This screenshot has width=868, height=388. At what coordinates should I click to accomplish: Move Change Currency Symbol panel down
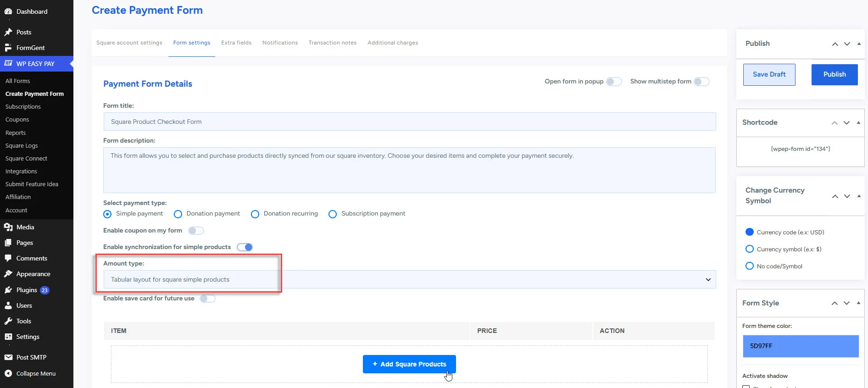[x=847, y=196]
